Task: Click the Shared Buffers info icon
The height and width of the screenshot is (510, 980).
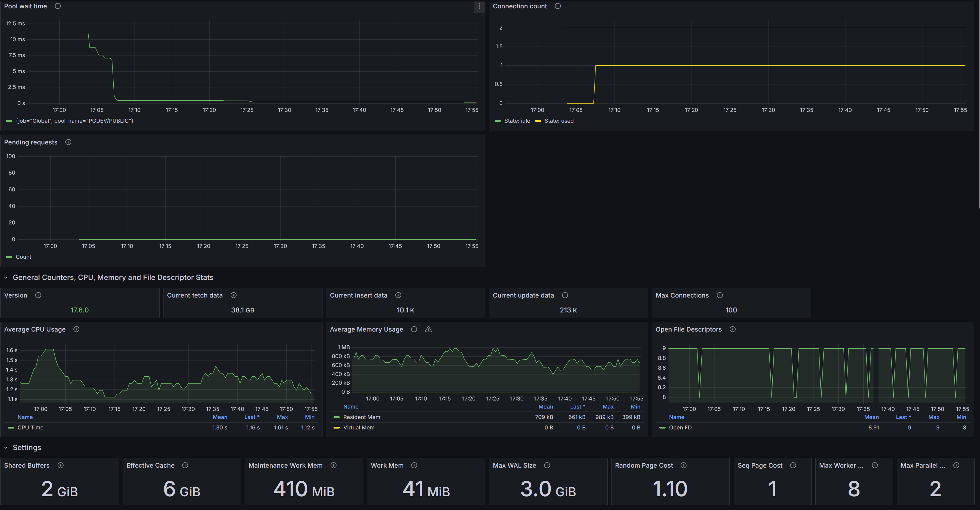Action: 61,465
